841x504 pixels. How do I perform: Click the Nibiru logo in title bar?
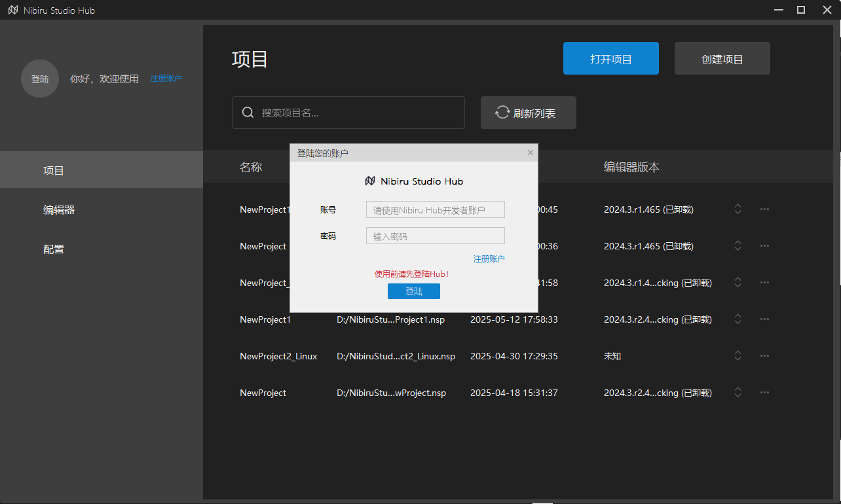tap(12, 10)
